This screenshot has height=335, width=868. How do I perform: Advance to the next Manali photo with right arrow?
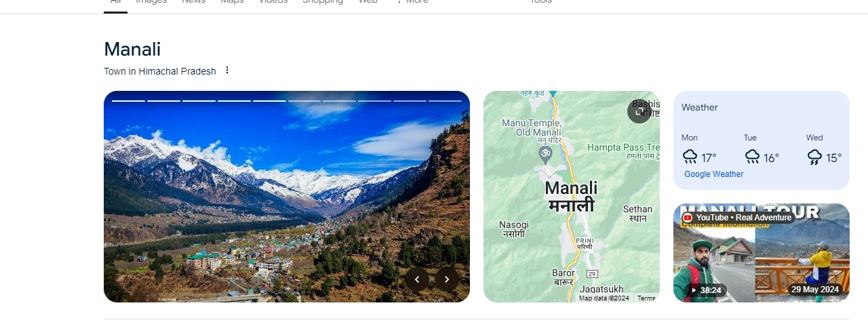tap(447, 279)
